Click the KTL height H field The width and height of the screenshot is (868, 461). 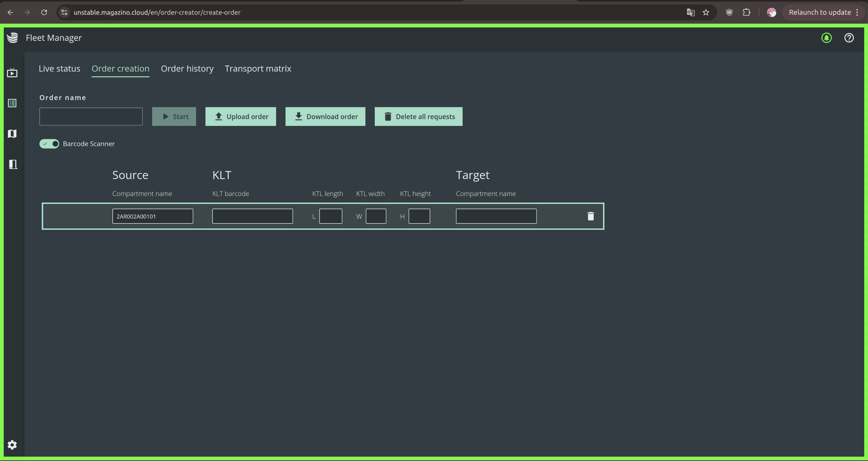tap(419, 216)
